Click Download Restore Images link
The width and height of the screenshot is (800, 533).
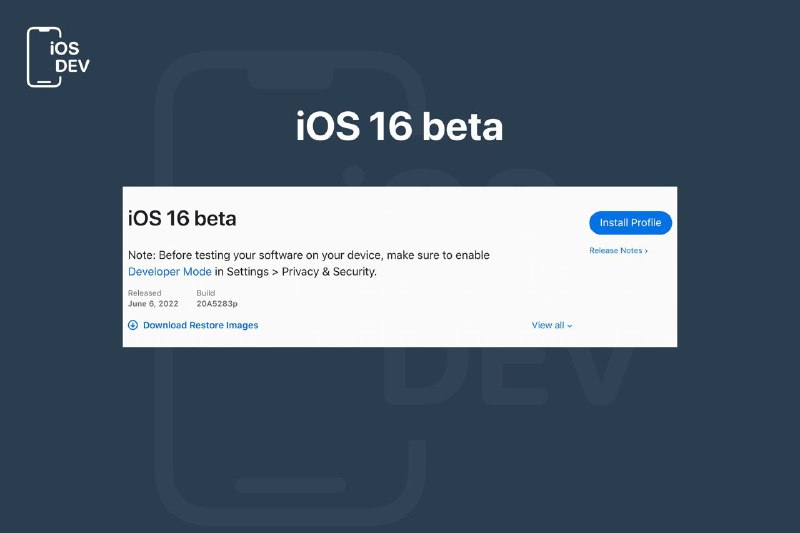tap(201, 325)
